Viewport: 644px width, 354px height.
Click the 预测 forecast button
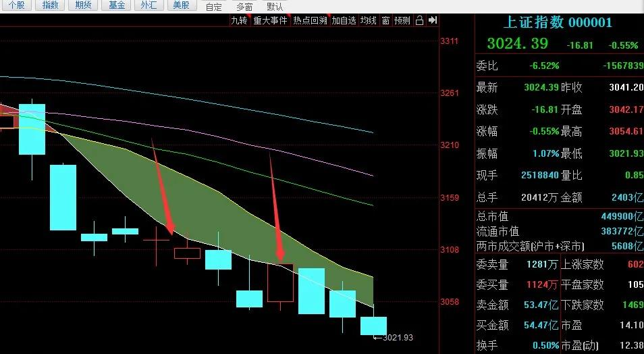click(x=402, y=20)
